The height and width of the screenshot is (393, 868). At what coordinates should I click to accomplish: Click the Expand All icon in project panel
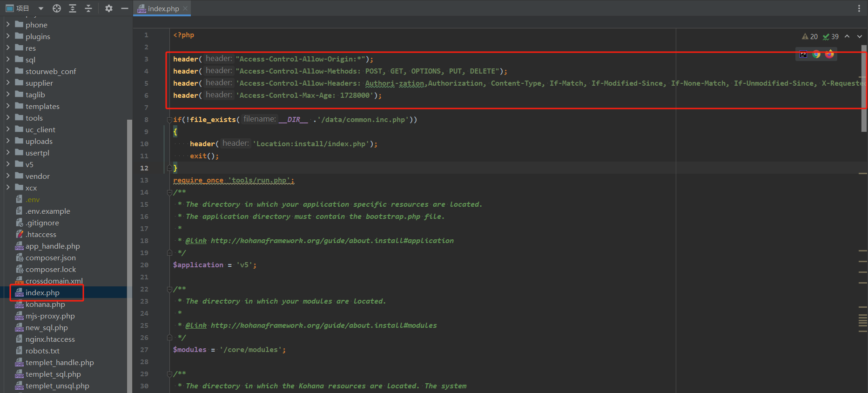pyautogui.click(x=73, y=8)
